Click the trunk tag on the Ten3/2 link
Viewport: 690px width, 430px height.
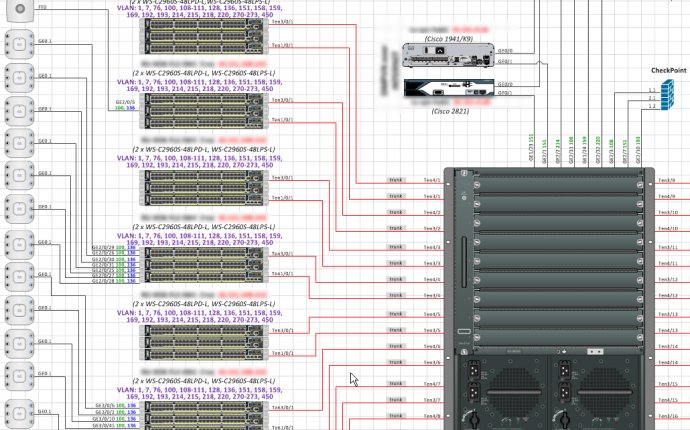396,228
